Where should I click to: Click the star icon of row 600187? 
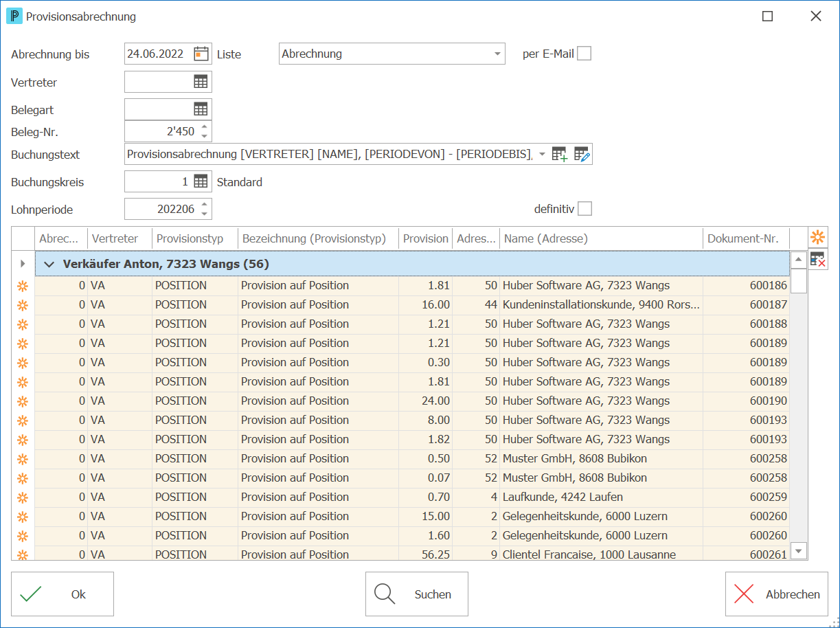click(x=23, y=305)
